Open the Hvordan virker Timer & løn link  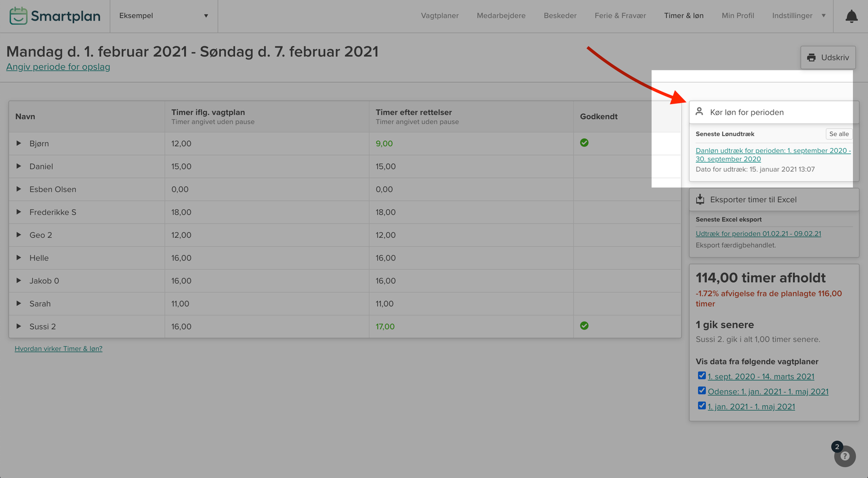[59, 349]
